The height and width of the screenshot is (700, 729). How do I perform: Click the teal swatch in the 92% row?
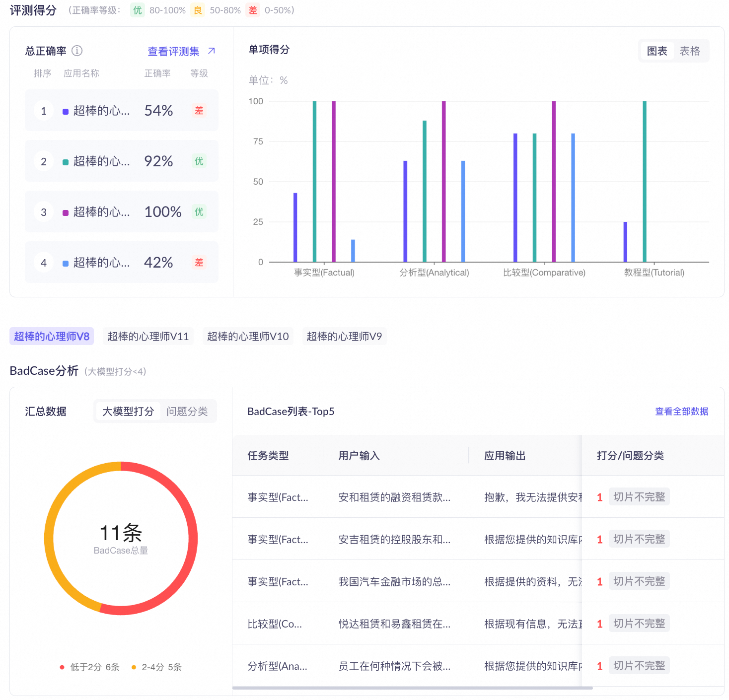click(66, 162)
